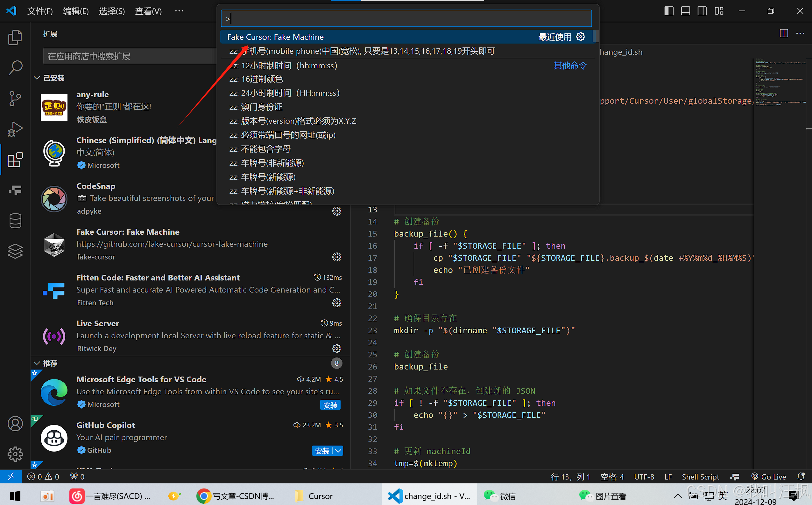Toggle settings gear for Fake Cursor extension
Screen dimensions: 812x505
[336, 256]
